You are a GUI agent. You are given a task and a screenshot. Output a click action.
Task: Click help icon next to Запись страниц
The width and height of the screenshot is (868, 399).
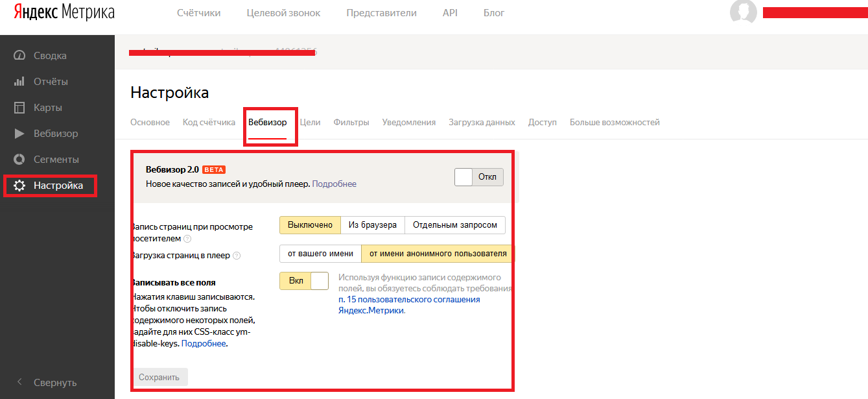pyautogui.click(x=187, y=239)
